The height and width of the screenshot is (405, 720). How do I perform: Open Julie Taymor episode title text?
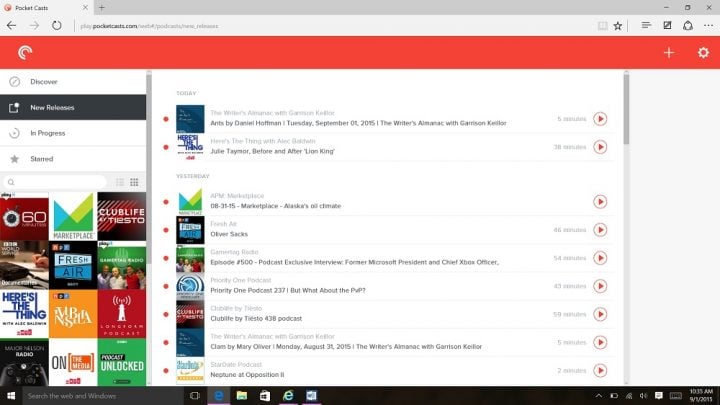coord(272,151)
